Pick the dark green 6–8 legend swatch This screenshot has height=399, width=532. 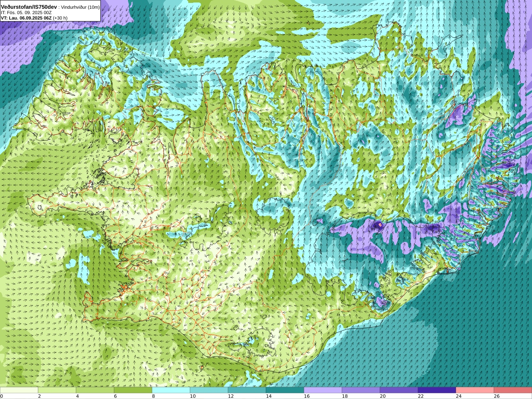point(133,390)
